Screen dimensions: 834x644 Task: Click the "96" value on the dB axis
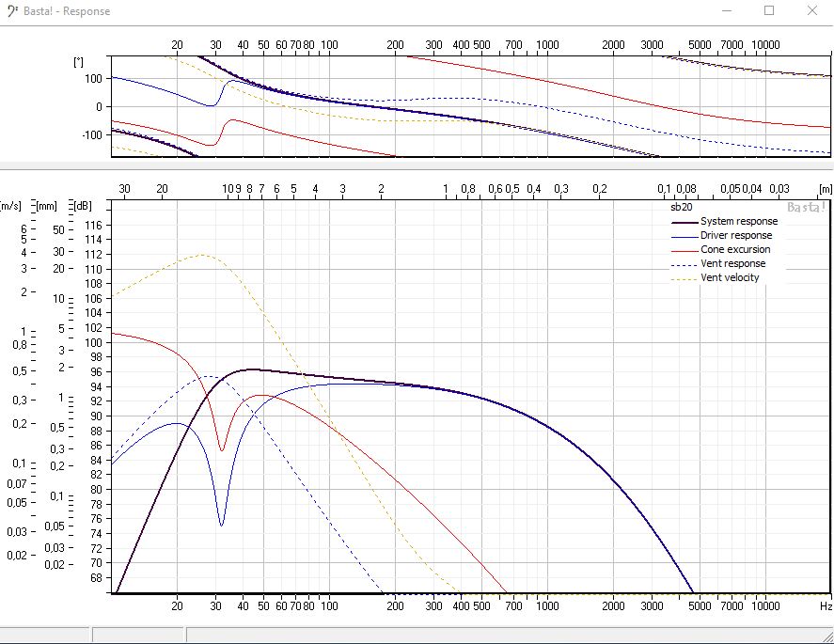[x=96, y=371]
